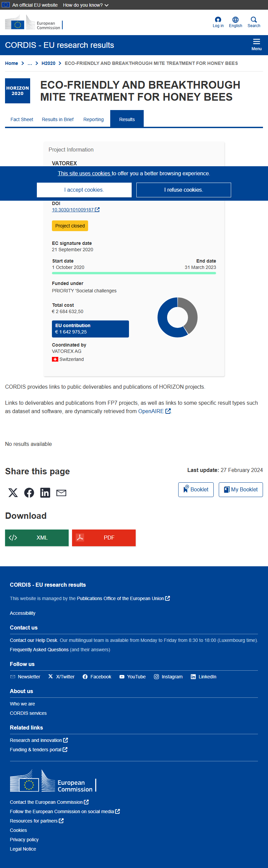Select the Results tab
This screenshot has height=868, width=268.
click(127, 119)
